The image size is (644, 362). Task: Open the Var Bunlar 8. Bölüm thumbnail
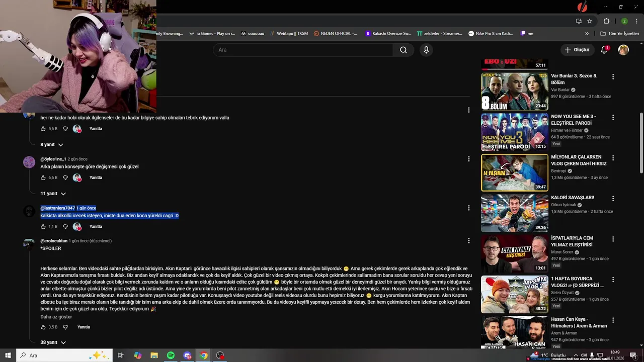(515, 92)
